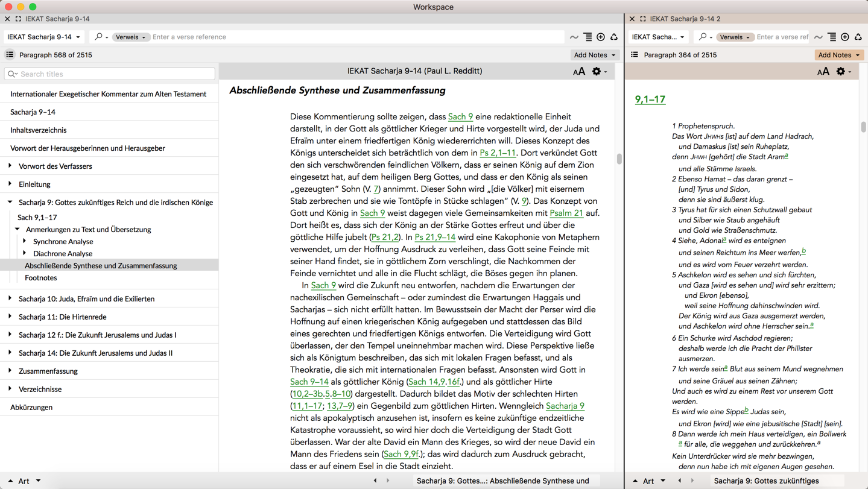Close the IEKAT Sacharja 9-14 left pane
Image resolution: width=868 pixels, height=489 pixels.
tap(7, 19)
